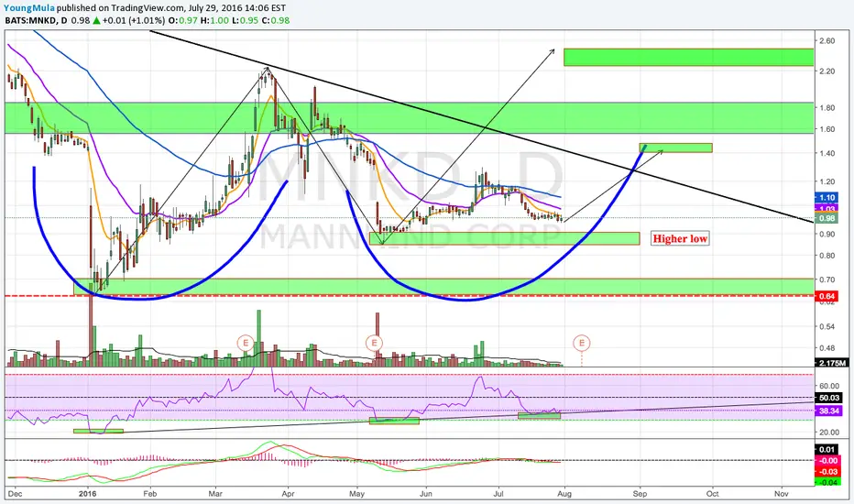Click the green 0.98 last price label
854x504 pixels.
tap(827, 218)
